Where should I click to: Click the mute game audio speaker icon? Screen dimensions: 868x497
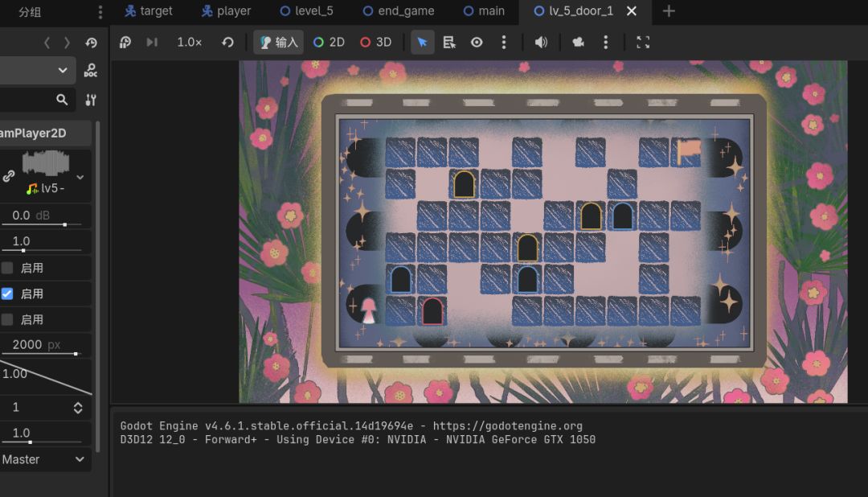[x=541, y=42]
